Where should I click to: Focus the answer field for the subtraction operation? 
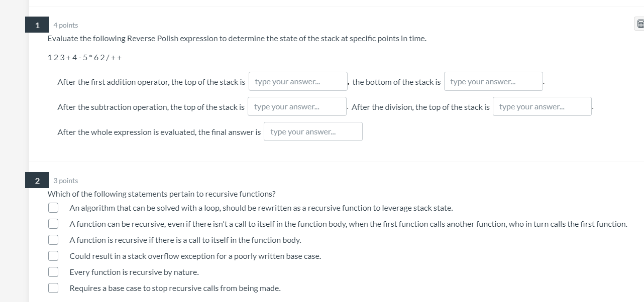tap(297, 106)
